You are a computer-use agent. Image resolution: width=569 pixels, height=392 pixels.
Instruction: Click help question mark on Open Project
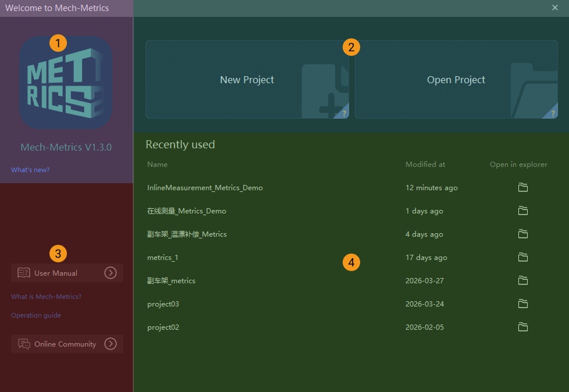(553, 114)
